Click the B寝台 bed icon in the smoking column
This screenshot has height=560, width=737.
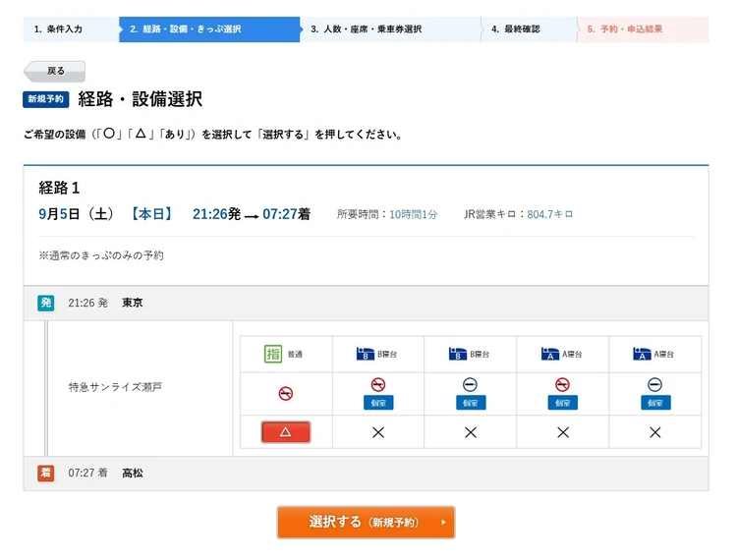[458, 354]
